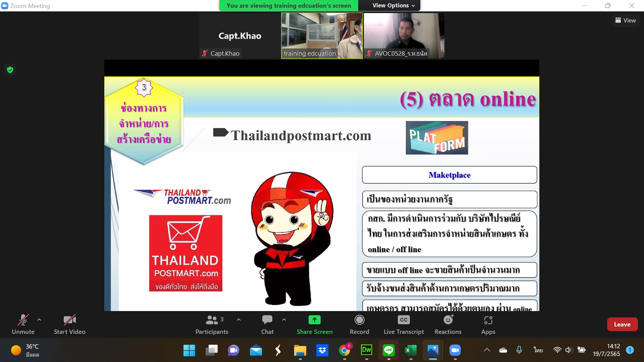This screenshot has height=362, width=644.
Task: Unmute the microphone
Action: coord(23,324)
